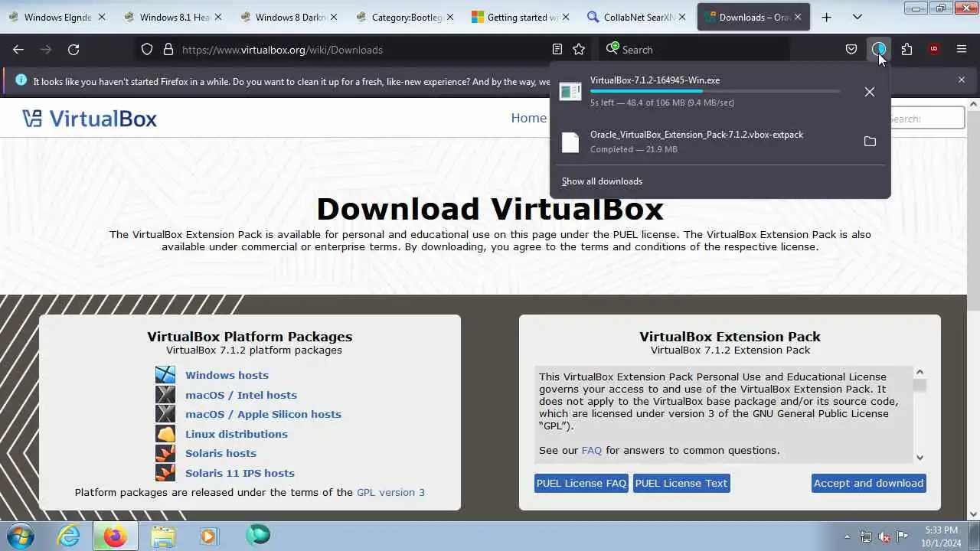980x551 pixels.
Task: Open the Firefox hamburger menu
Action: point(962,50)
